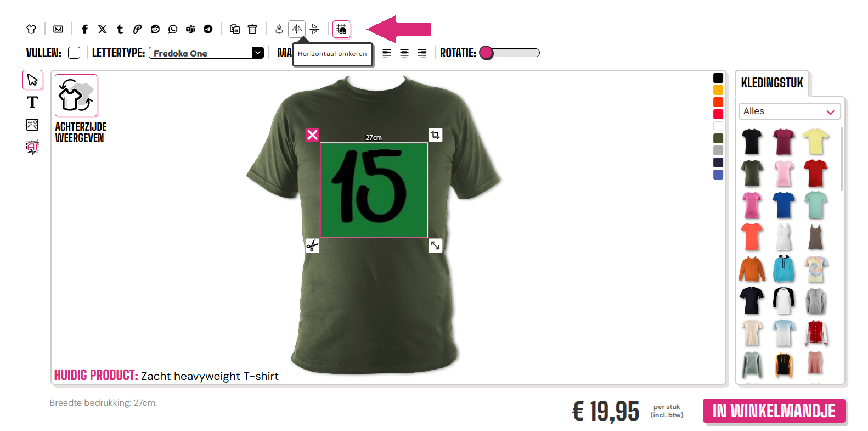Open the Fredoka One font dropdown
Screen dimensions: 868x431
point(206,53)
